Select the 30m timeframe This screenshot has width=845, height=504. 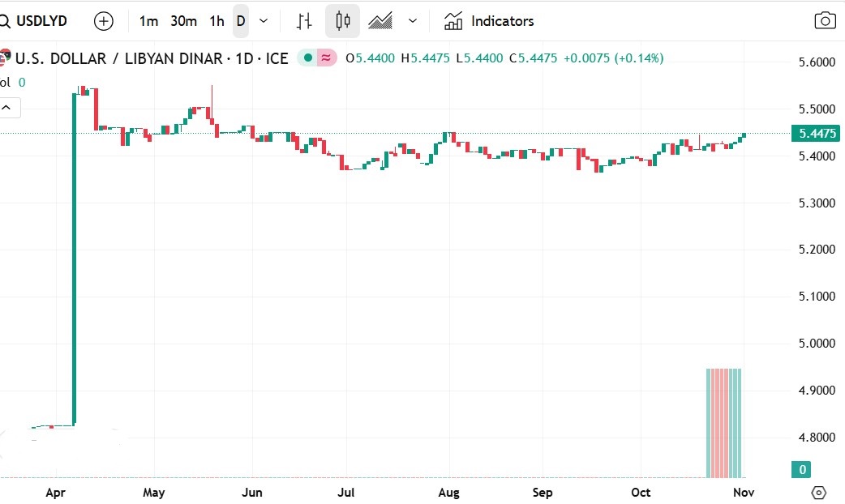[183, 21]
